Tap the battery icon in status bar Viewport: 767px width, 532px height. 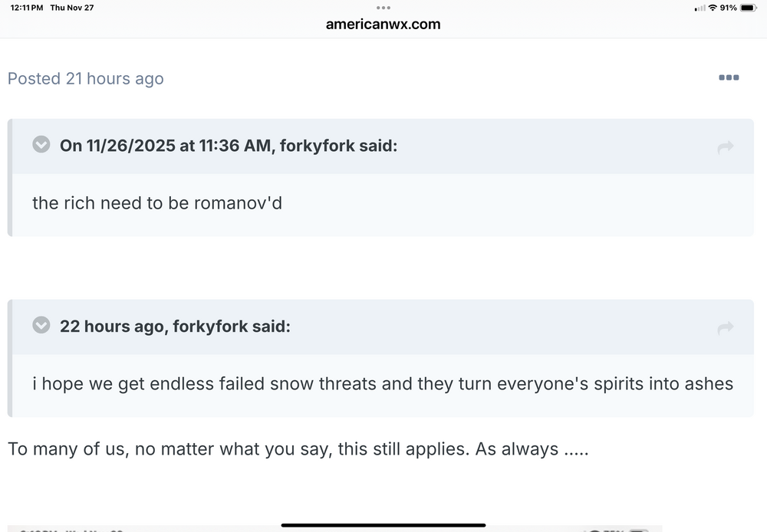749,8
